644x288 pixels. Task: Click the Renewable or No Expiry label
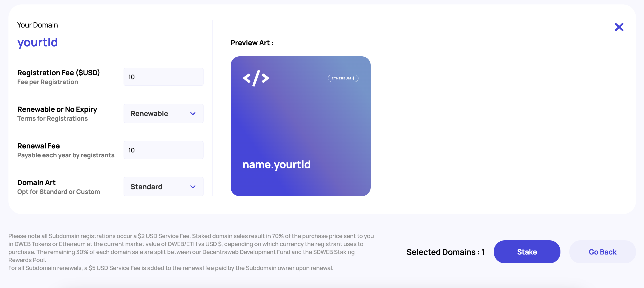coord(57,109)
